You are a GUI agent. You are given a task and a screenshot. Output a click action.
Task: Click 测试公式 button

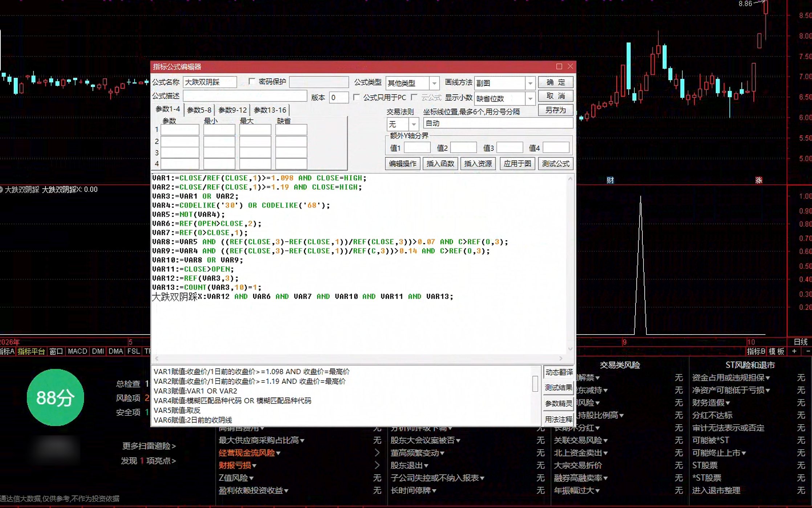(x=556, y=164)
